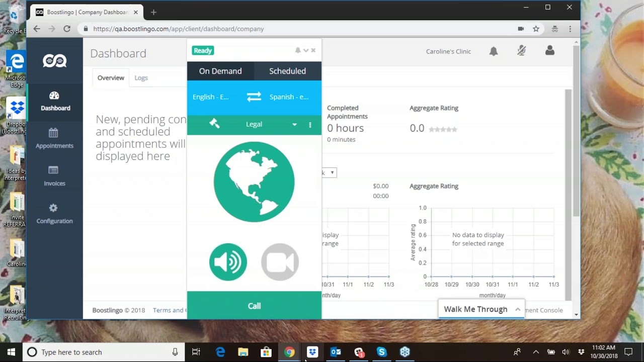Follow the Terms link in the footer

tap(169, 310)
